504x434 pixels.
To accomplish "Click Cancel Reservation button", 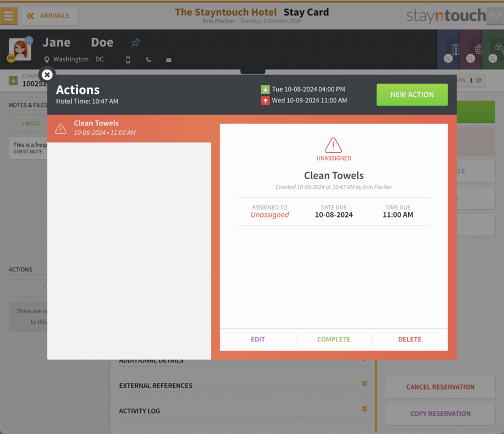I will (x=440, y=387).
